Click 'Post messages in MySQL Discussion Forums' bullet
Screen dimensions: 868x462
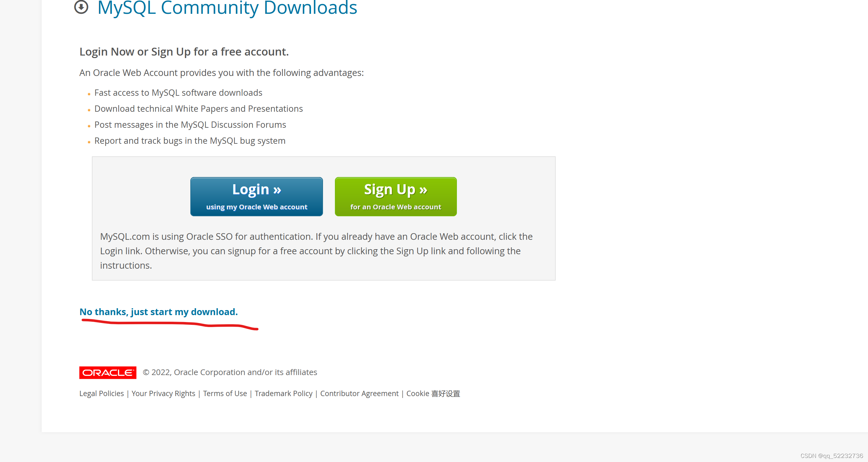190,125
